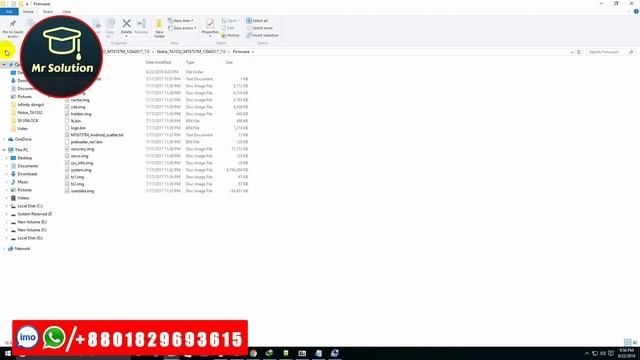Click Select all in the ribbon

click(257, 20)
